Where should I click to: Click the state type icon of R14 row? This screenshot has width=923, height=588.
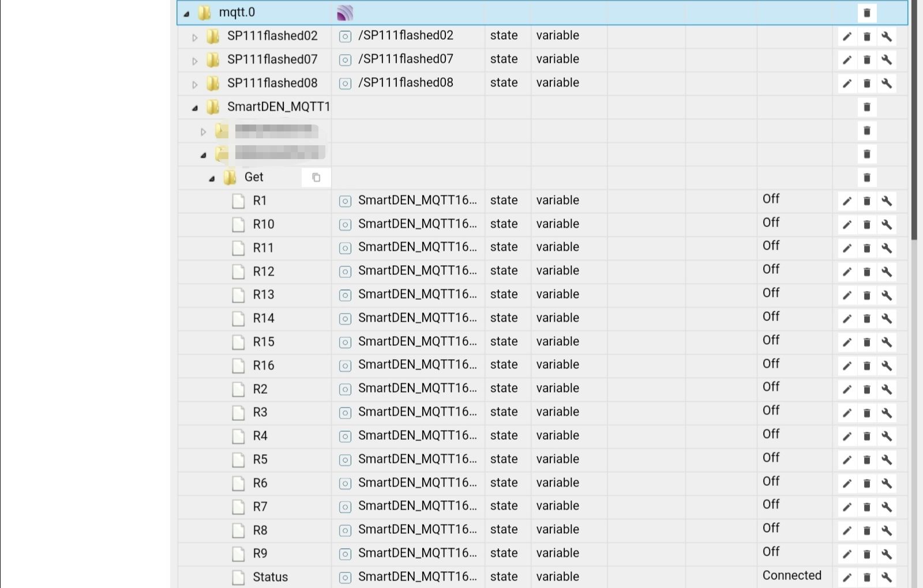pos(345,319)
